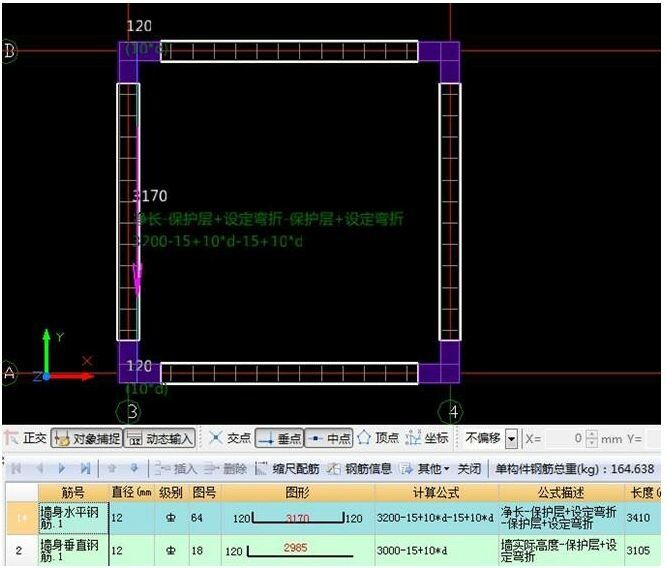Screen dimensions: 667x568
Task: Jump to last record icon
Action: point(85,468)
